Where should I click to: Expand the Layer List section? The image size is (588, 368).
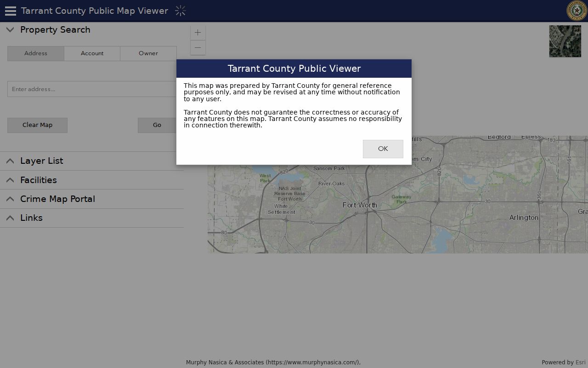click(x=10, y=161)
